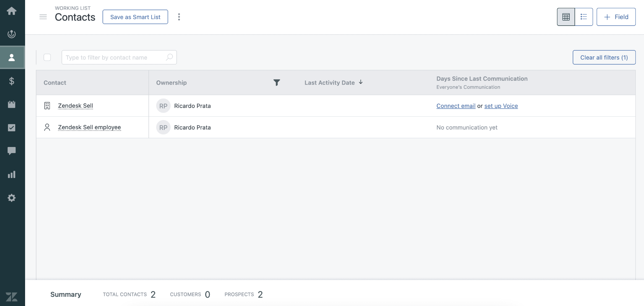Open the Zendesk Sell employee contact
The height and width of the screenshot is (306, 644).
click(x=89, y=127)
